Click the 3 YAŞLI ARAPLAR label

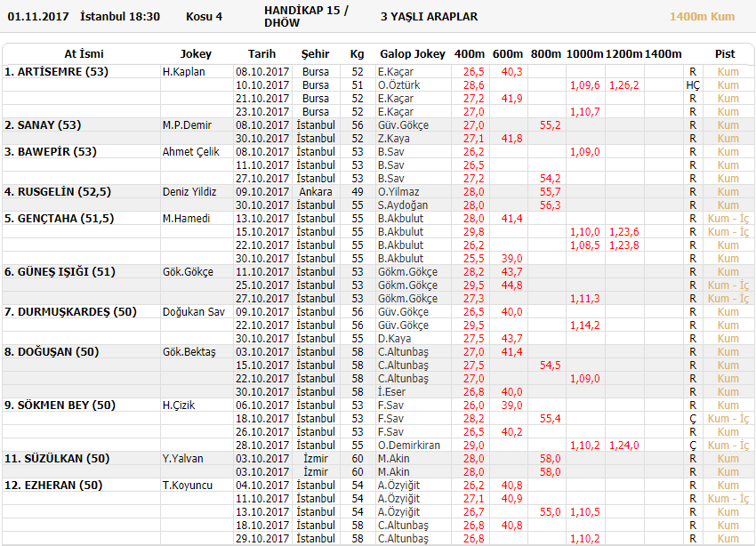tap(429, 16)
